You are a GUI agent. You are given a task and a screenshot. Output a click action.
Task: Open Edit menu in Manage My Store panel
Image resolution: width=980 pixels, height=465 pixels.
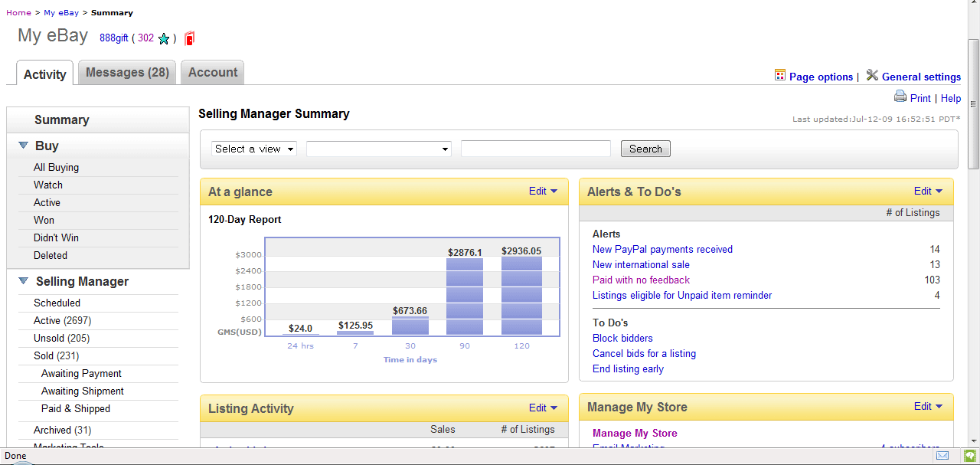pos(928,406)
